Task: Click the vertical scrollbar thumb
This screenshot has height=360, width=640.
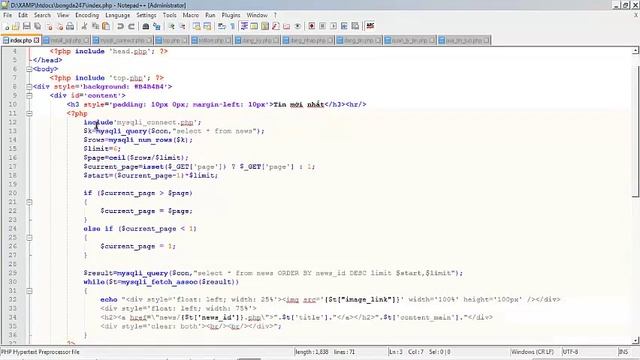Action: [636, 131]
